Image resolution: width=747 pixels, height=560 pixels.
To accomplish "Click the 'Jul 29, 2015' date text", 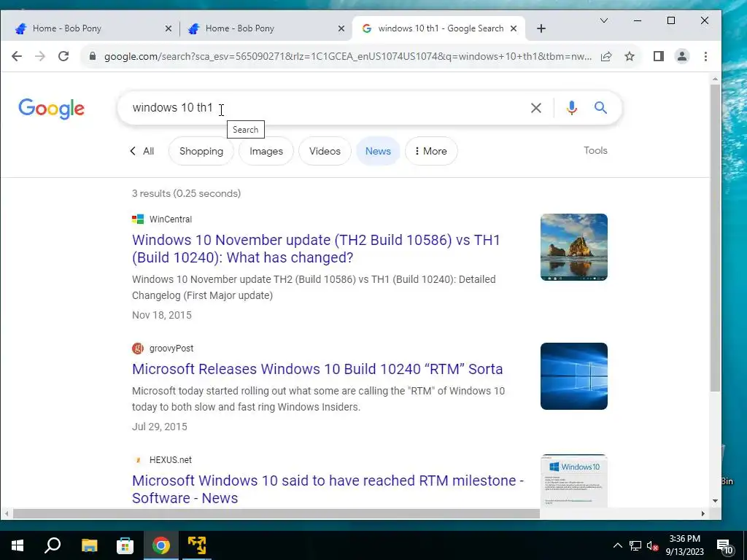I will click(160, 427).
